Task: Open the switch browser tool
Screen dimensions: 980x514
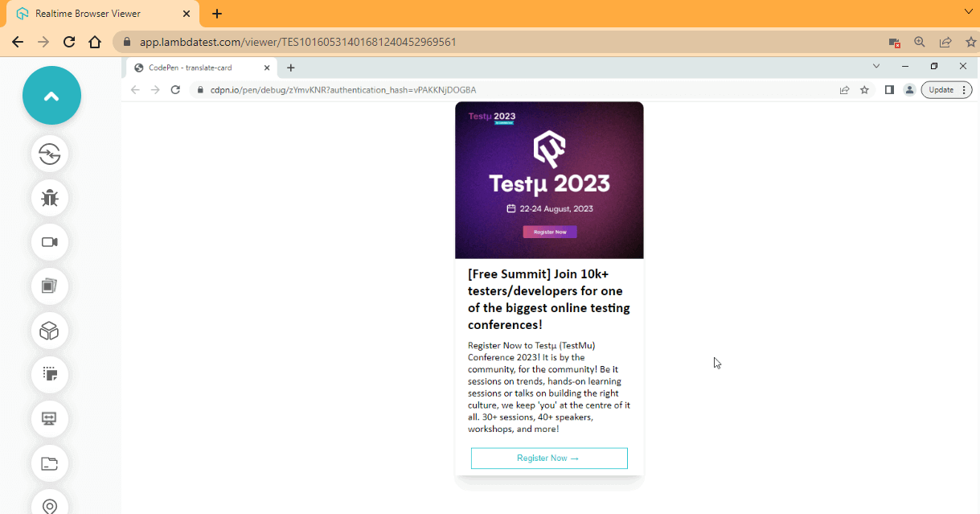Action: pos(50,154)
